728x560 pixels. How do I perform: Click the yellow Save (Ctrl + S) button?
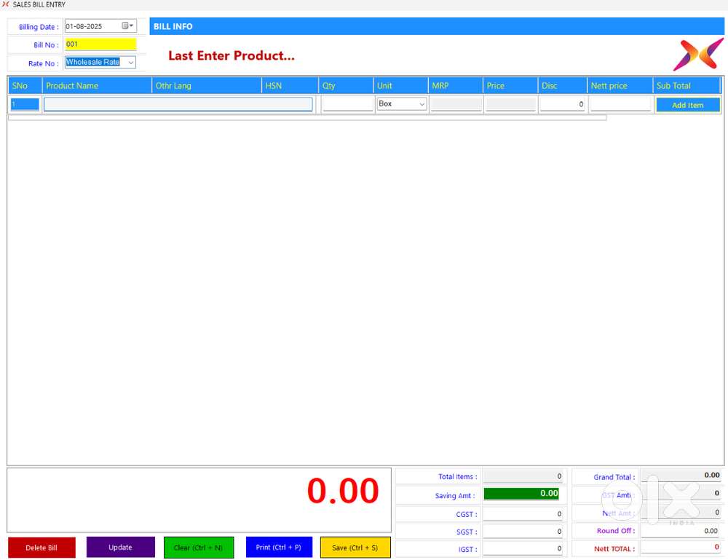pyautogui.click(x=355, y=548)
